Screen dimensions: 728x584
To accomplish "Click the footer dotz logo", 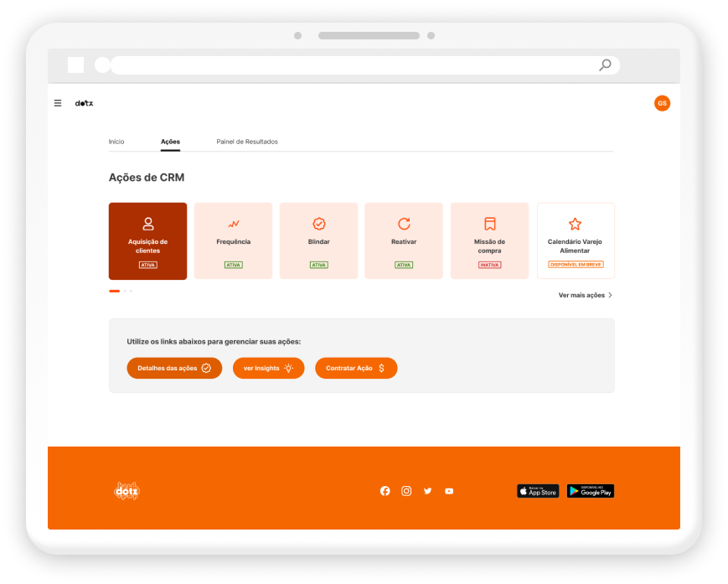I will pyautogui.click(x=126, y=491).
